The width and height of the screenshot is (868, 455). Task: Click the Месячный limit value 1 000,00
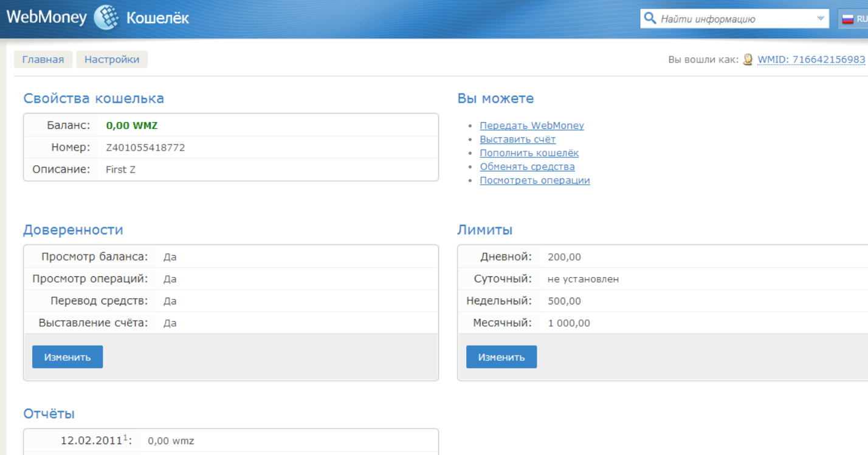(569, 323)
